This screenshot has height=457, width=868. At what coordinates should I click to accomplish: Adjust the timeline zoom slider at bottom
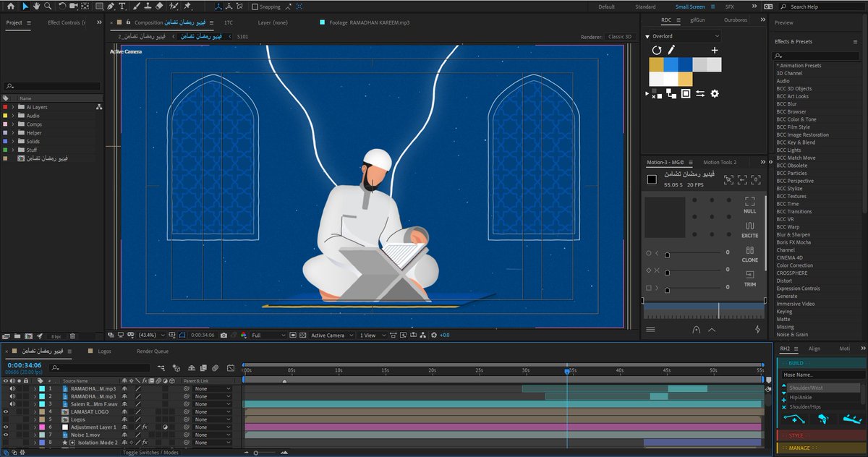(x=255, y=453)
